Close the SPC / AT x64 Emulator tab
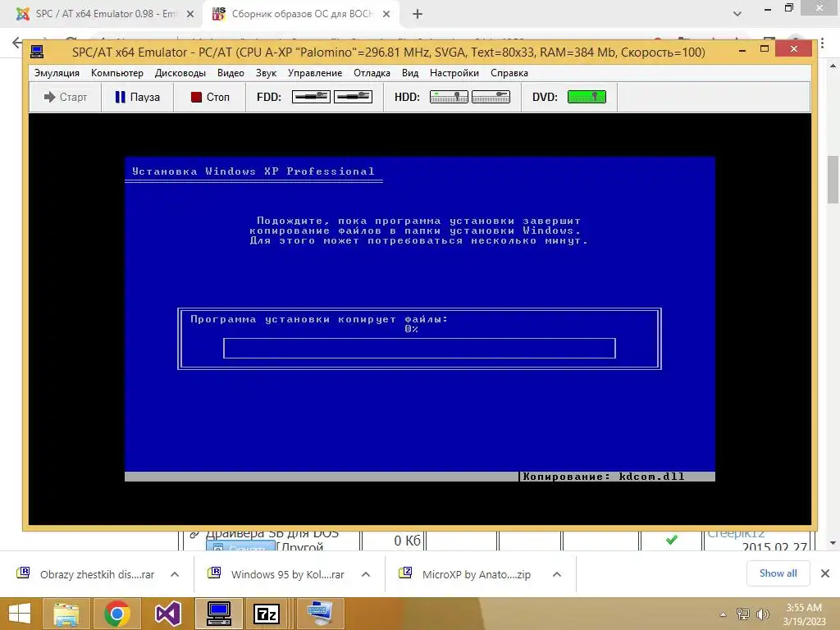The height and width of the screenshot is (630, 840). coord(190,14)
